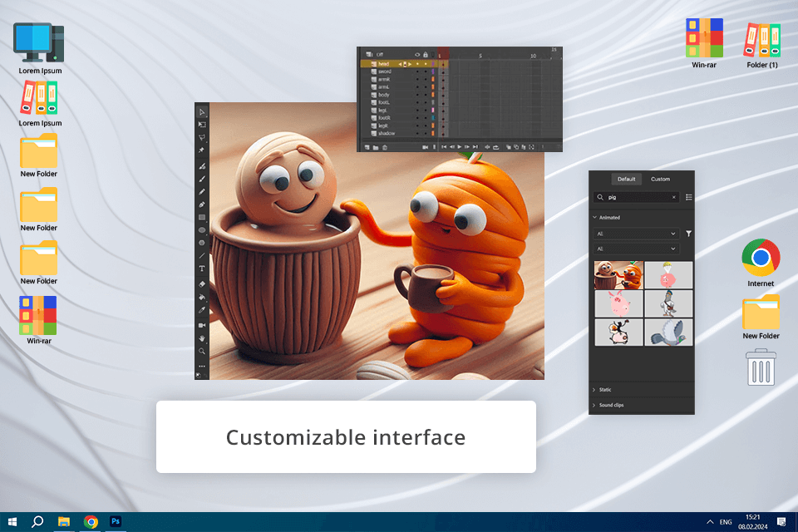This screenshot has width=798, height=532.
Task: Pick the Paint Bucket tool
Action: click(202, 297)
